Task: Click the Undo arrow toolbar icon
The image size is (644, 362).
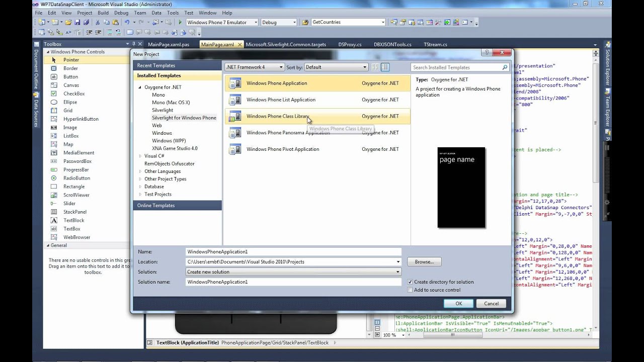Action: 127,22
